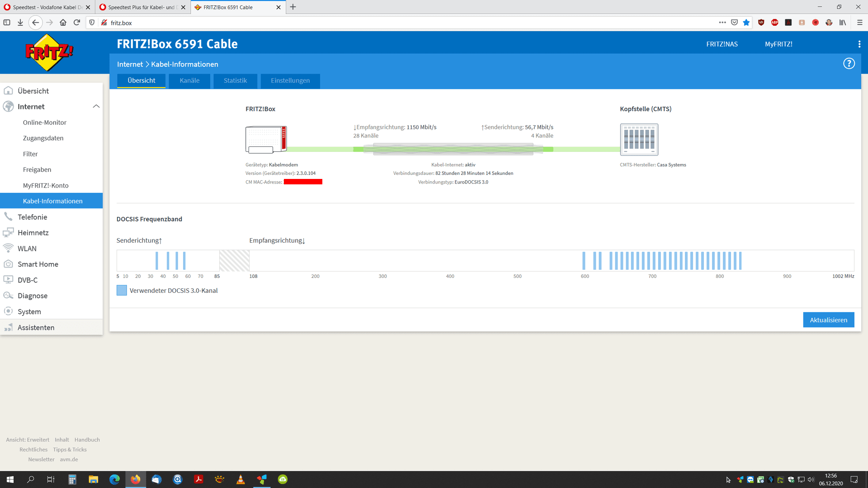Open the FRITZ!NAS link

[722, 44]
